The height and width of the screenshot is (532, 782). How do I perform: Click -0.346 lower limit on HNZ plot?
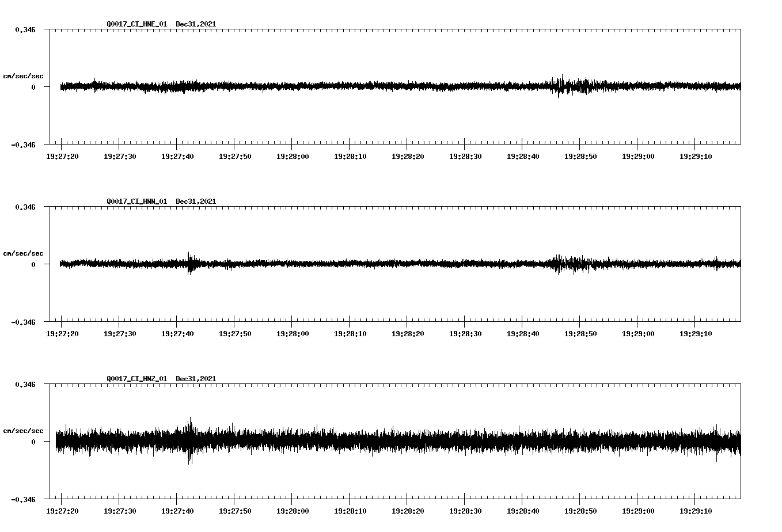point(23,499)
